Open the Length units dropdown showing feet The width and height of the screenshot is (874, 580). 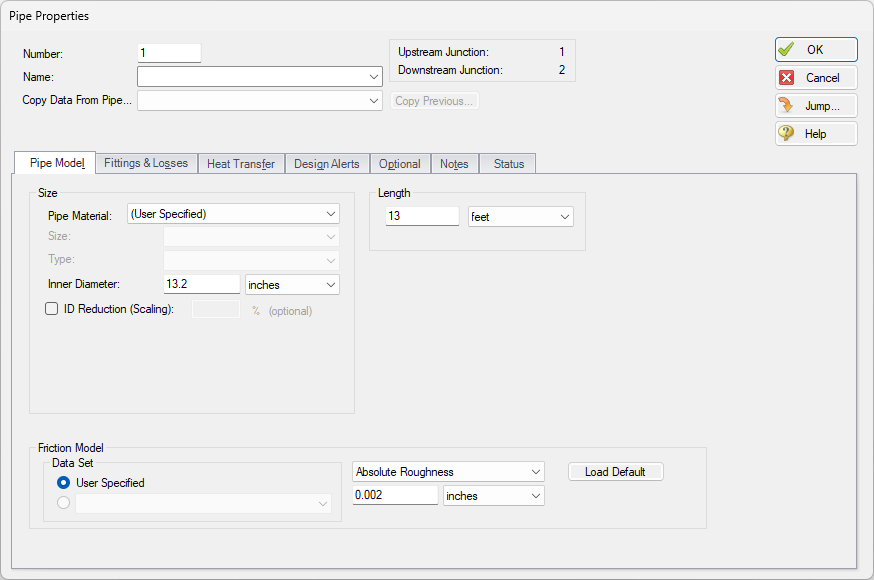point(520,217)
